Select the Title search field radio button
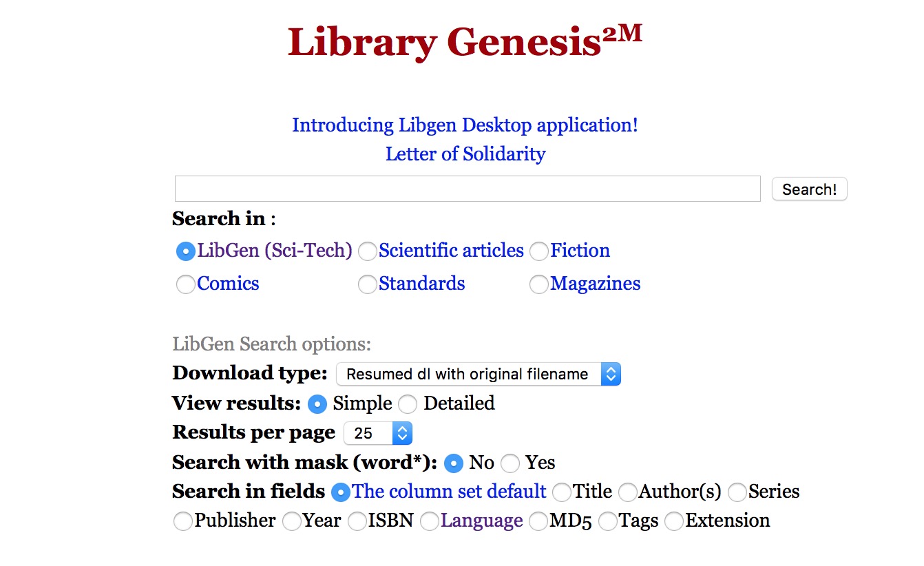The width and height of the screenshot is (924, 566). pyautogui.click(x=562, y=492)
